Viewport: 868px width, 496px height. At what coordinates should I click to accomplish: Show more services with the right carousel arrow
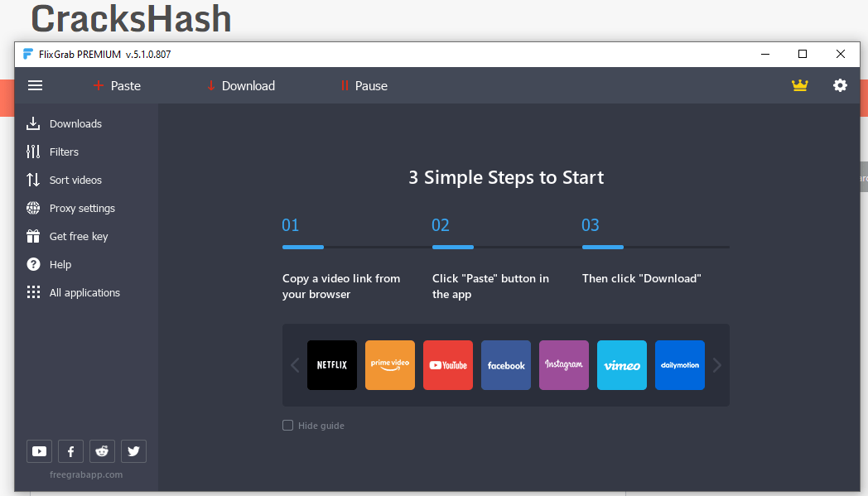tap(717, 365)
